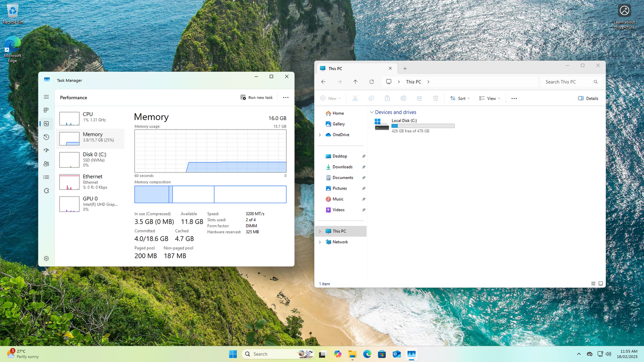Image resolution: width=644 pixels, height=362 pixels.
Task: Open Task Manager settings gear
Action: [x=46, y=259]
